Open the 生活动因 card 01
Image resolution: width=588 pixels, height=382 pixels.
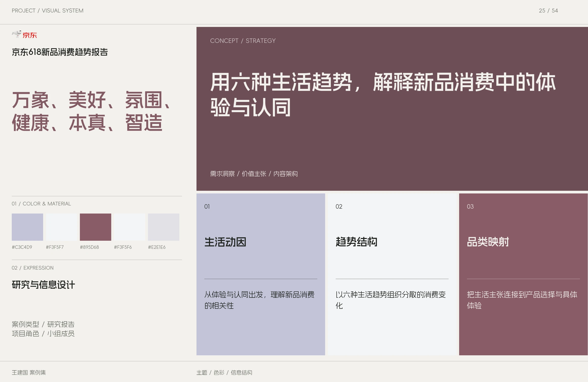click(261, 274)
